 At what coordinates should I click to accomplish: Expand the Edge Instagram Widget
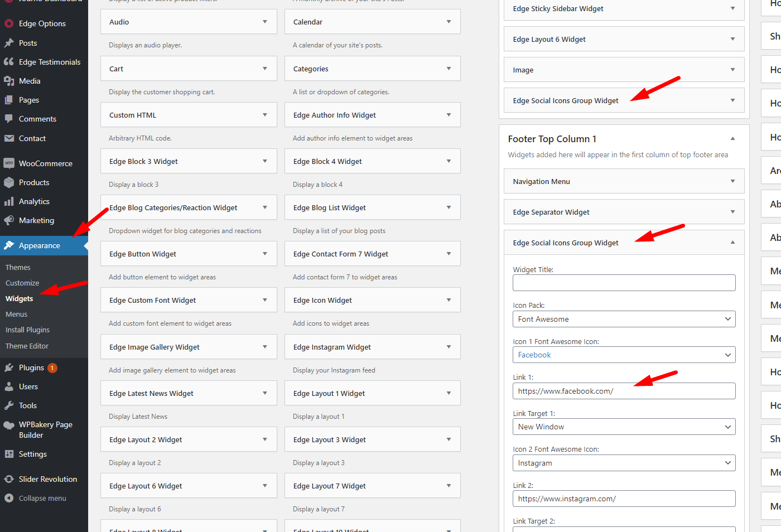point(449,347)
